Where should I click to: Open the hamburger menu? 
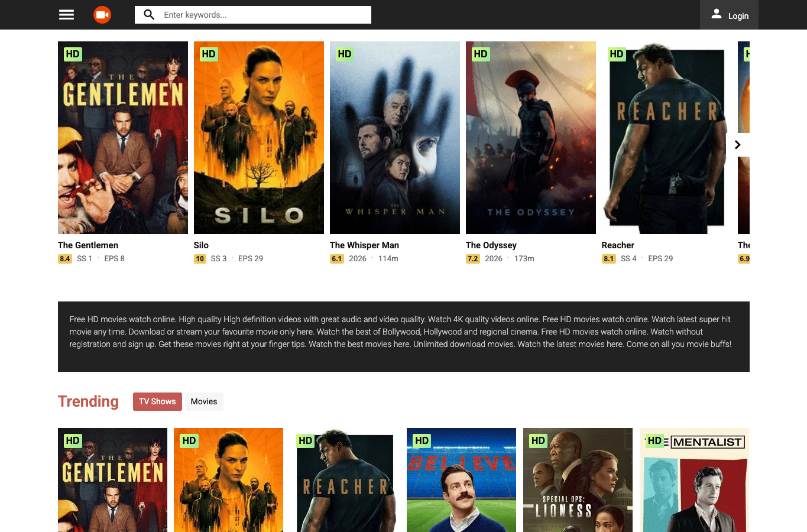pyautogui.click(x=66, y=15)
